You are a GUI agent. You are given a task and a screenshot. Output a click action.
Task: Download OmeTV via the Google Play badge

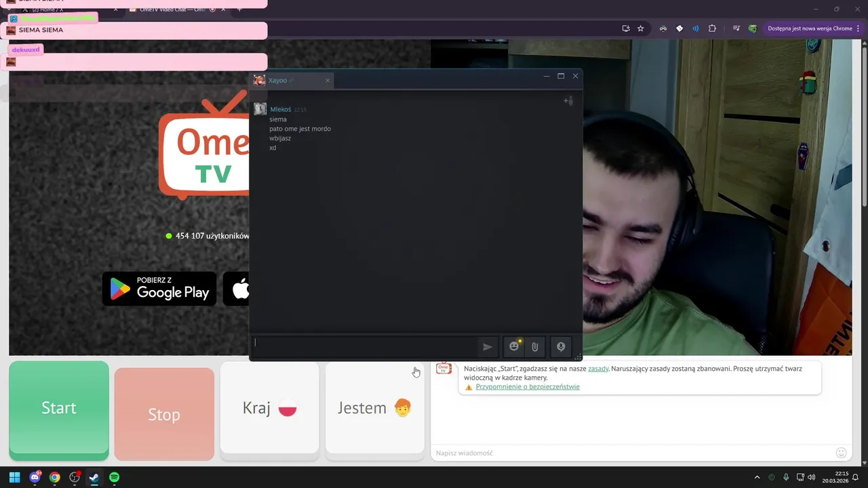click(x=159, y=289)
